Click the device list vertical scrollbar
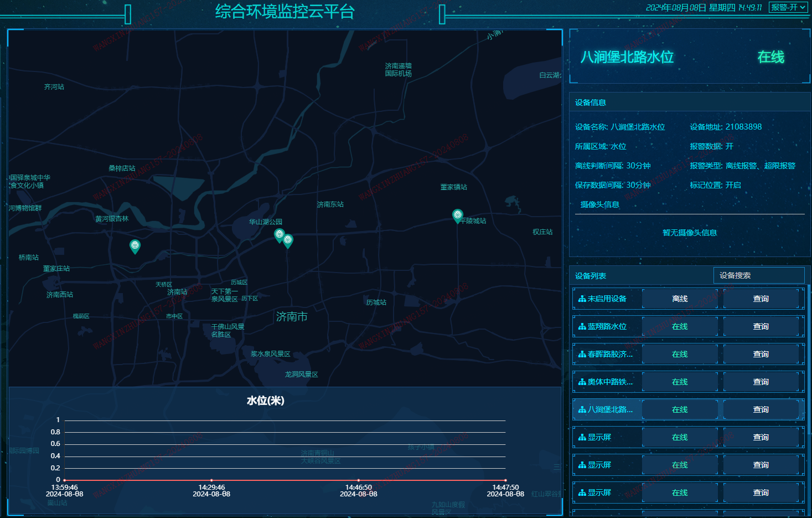Image resolution: width=812 pixels, height=518 pixels. coord(809,360)
